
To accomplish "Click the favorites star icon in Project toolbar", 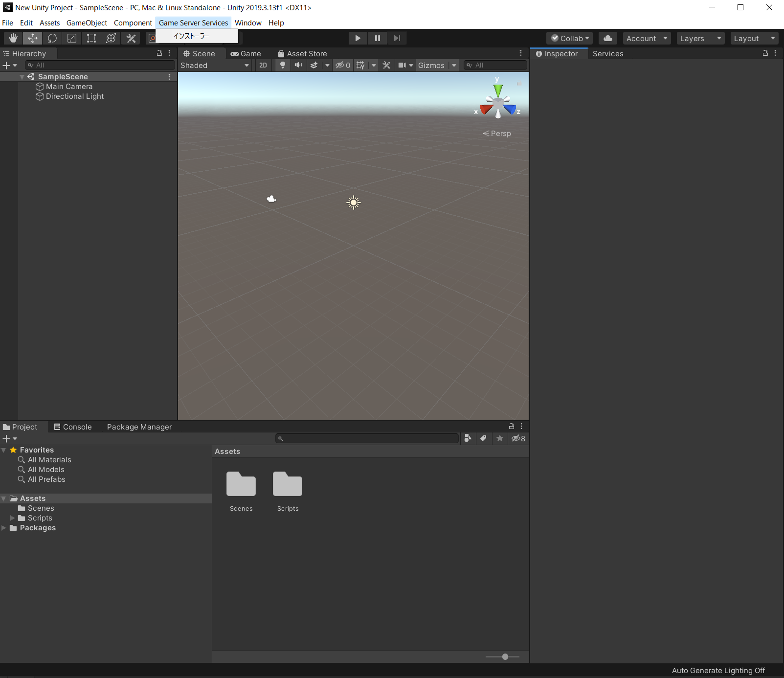I will tap(500, 438).
